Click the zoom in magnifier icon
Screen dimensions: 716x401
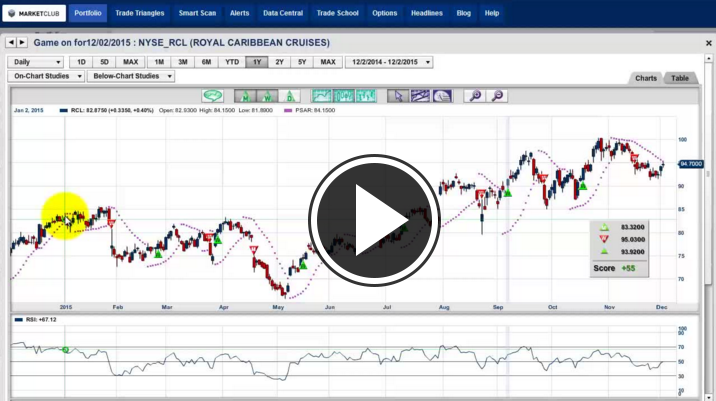point(475,96)
